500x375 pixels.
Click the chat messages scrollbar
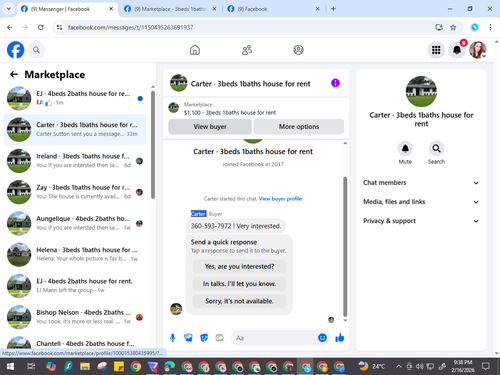(345, 247)
